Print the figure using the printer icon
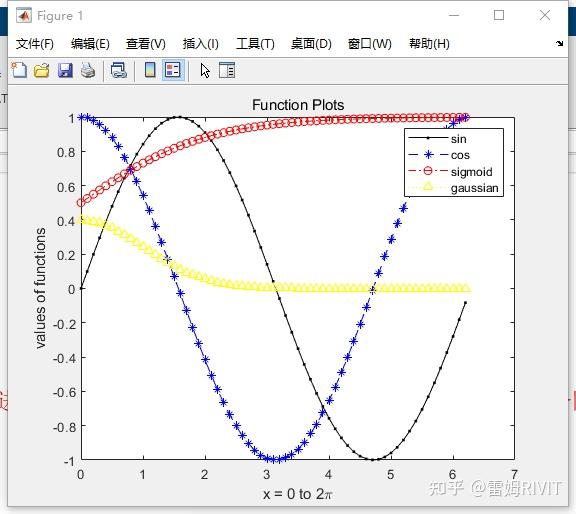 coord(88,70)
